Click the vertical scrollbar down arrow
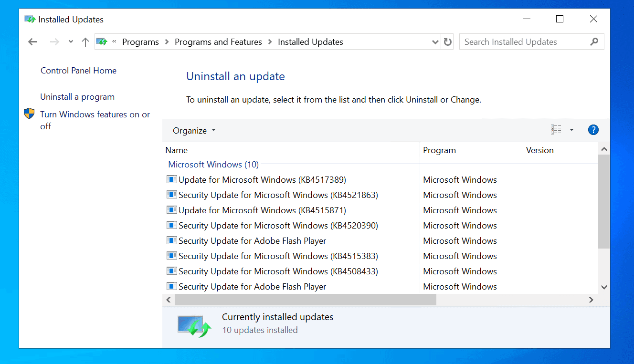Viewport: 634px width, 364px height. (604, 287)
